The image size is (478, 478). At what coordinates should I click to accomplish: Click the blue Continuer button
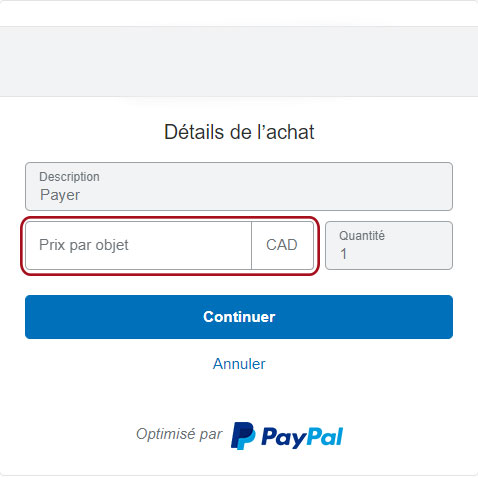click(x=239, y=317)
